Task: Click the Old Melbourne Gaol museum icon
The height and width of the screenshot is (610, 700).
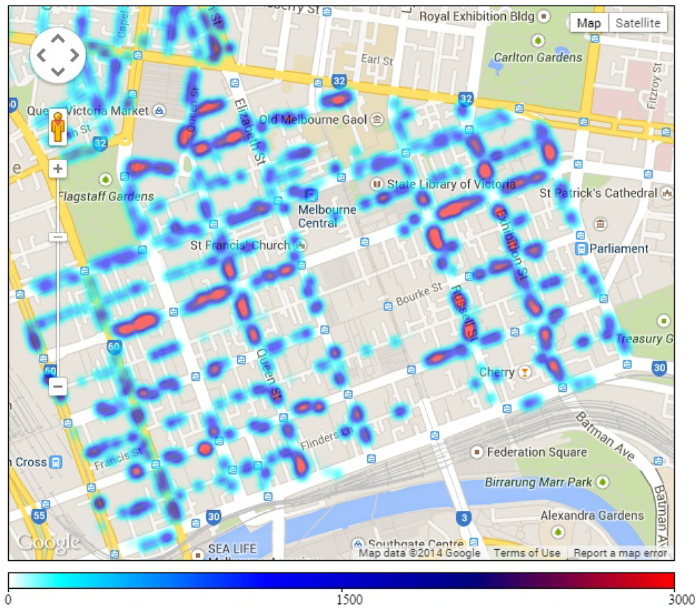Action: coord(377,119)
